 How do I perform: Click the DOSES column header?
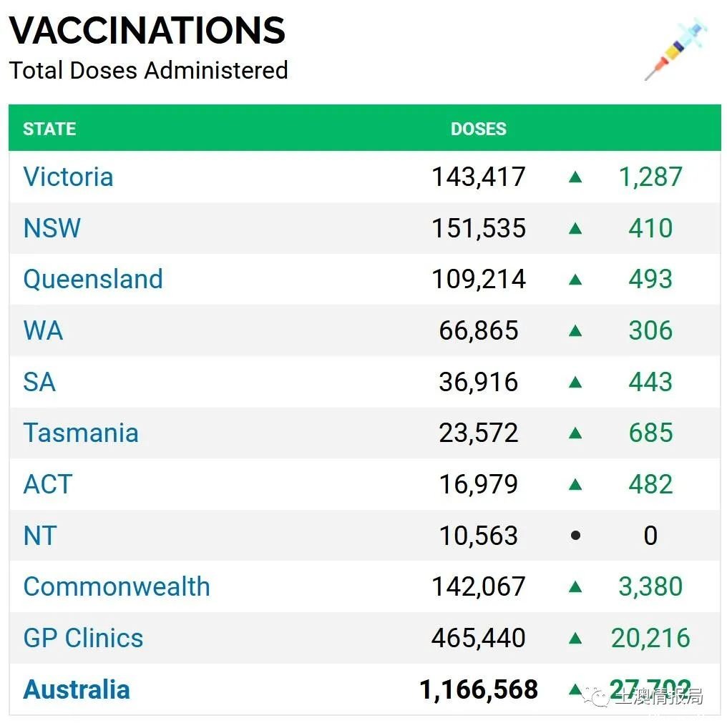(x=479, y=129)
